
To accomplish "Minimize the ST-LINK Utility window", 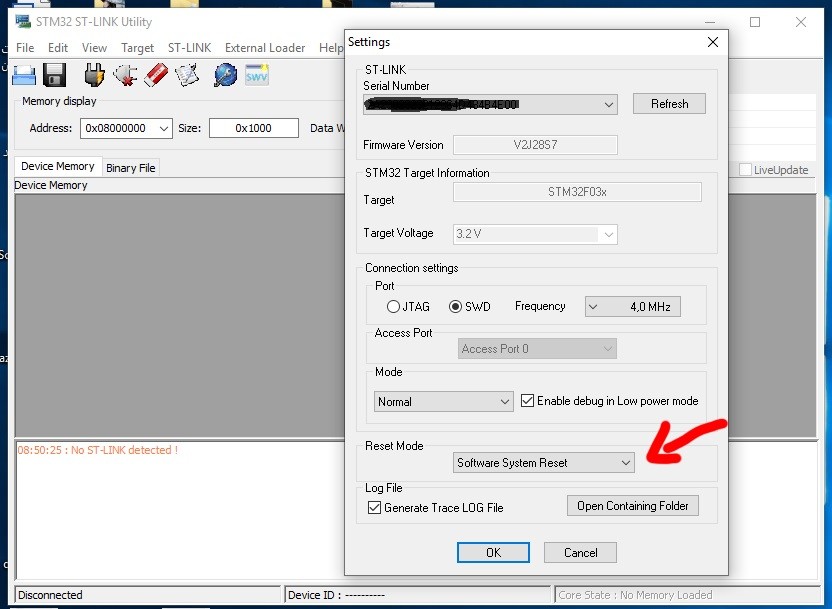I will tap(709, 22).
